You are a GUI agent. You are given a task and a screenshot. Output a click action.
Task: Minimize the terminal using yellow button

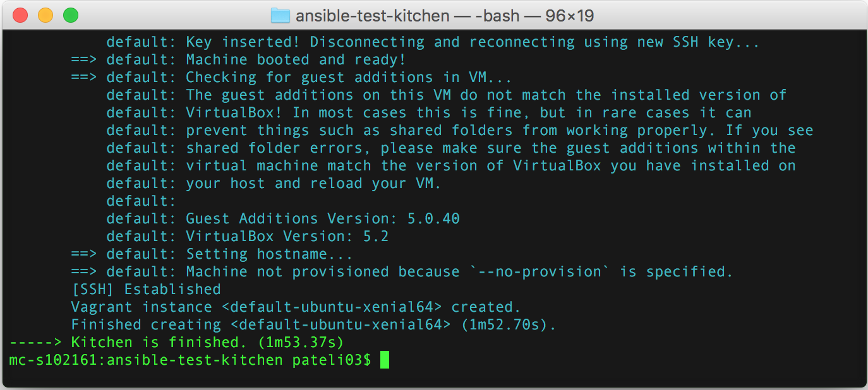[x=45, y=15]
